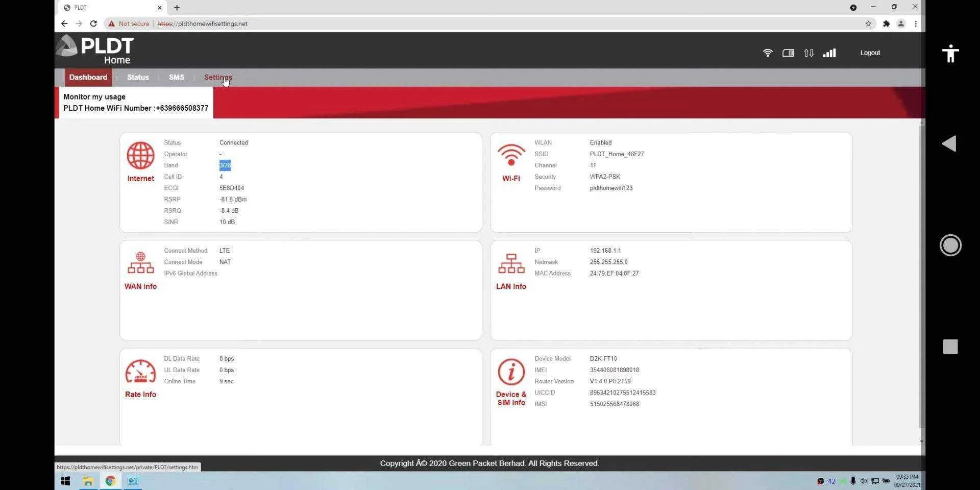Screen dimensions: 980x490
Task: Tap the Android recents square button
Action: pyautogui.click(x=950, y=347)
